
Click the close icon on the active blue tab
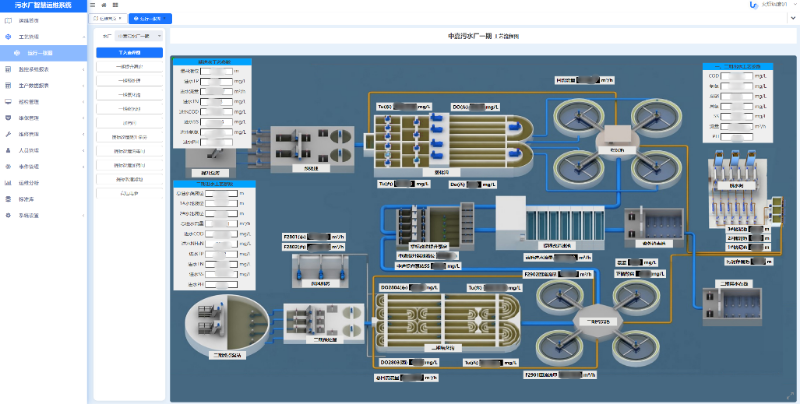[166, 18]
